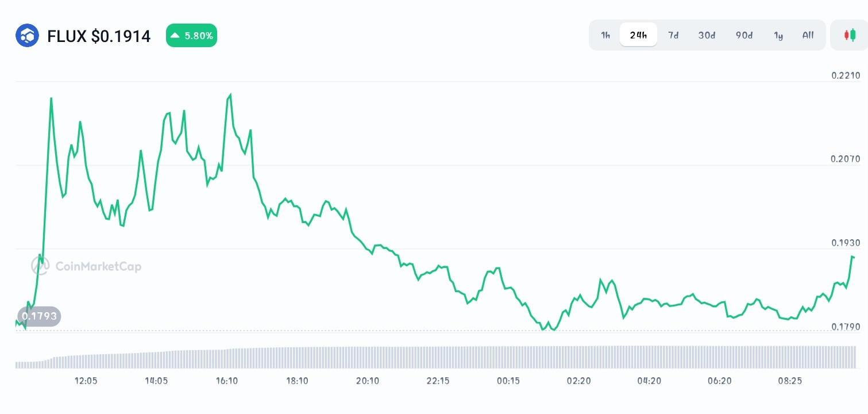Screen dimensions: 868x414
Task: Click the upward triangle inside the green badge
Action: [x=176, y=35]
